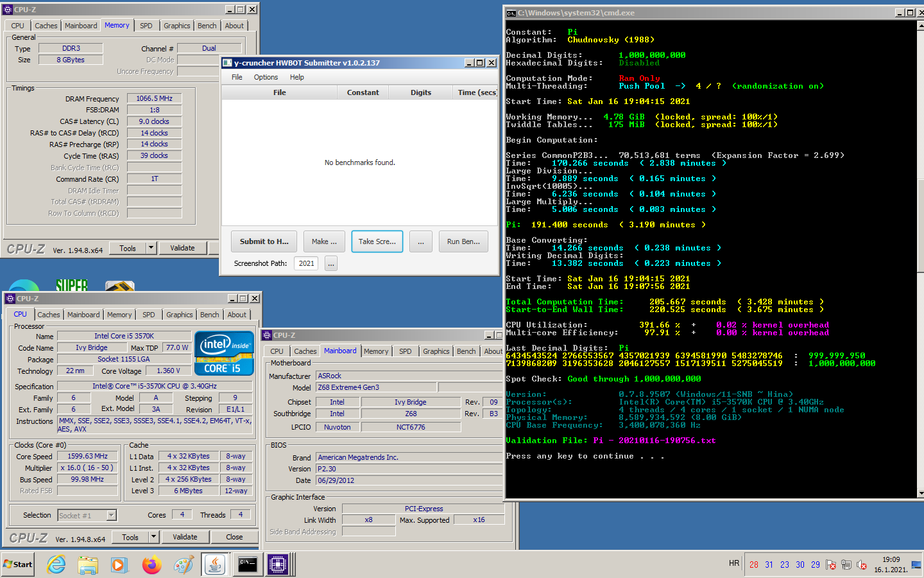Screen dimensions: 924x578
Task: Click the Submit to H... button
Action: [x=264, y=241]
